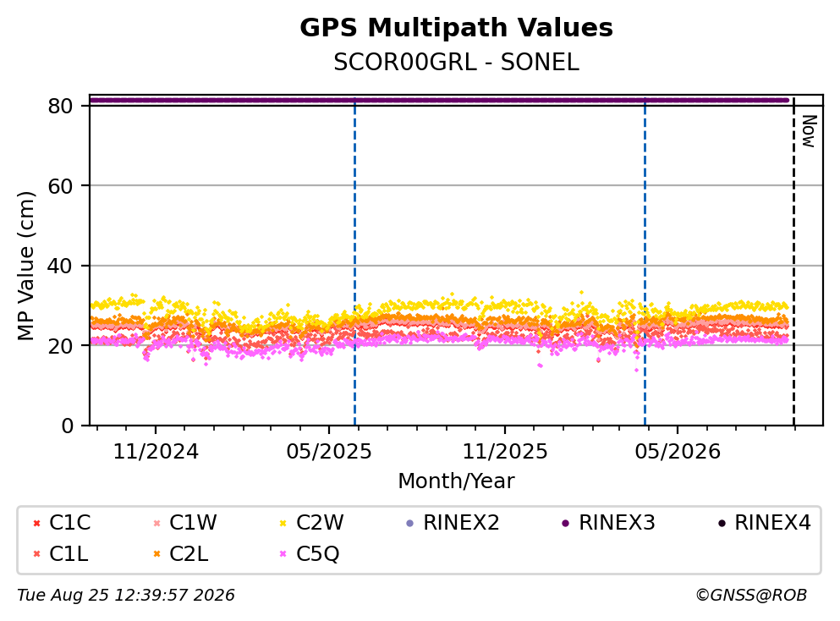840x621 pixels.
Task: Click the RINEX3 legend entry
Action: [x=608, y=522]
